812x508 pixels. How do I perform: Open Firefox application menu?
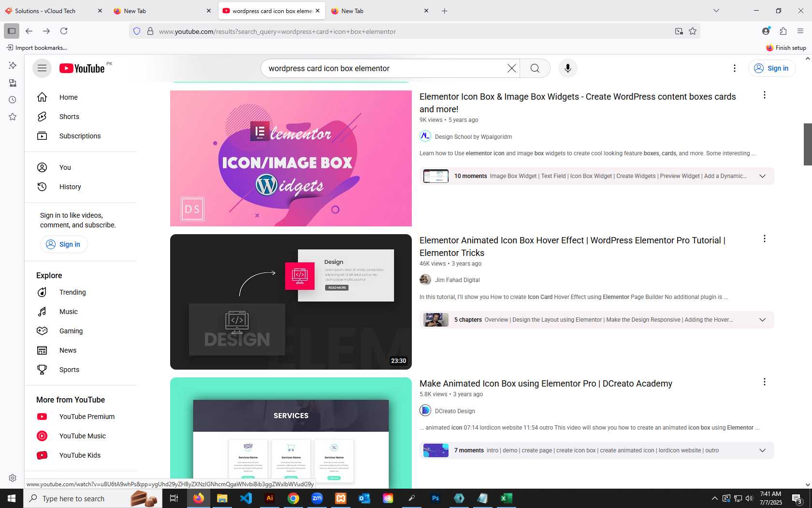(x=800, y=31)
